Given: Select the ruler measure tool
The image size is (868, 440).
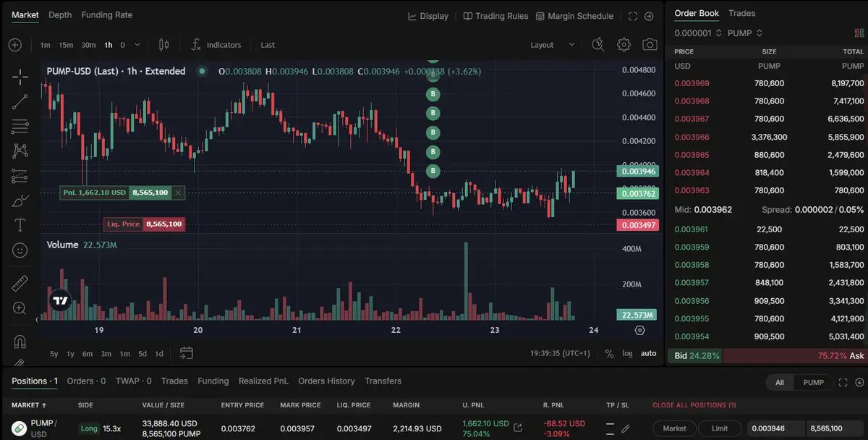Looking at the screenshot, I should [x=20, y=283].
